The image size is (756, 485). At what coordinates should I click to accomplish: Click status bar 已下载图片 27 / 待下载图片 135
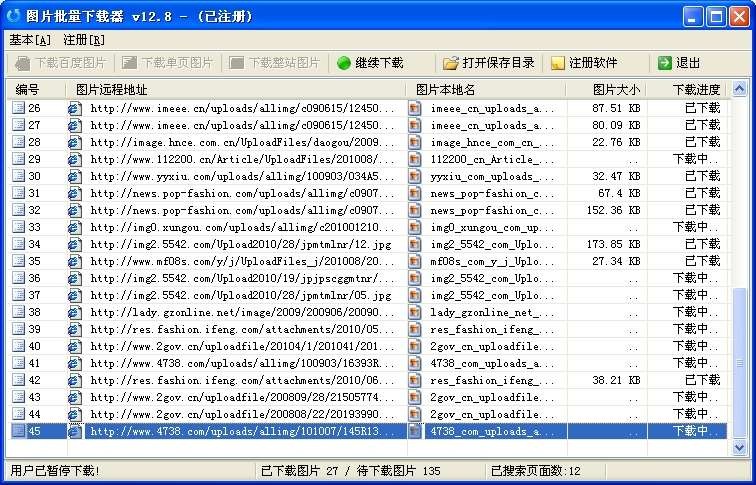click(351, 471)
